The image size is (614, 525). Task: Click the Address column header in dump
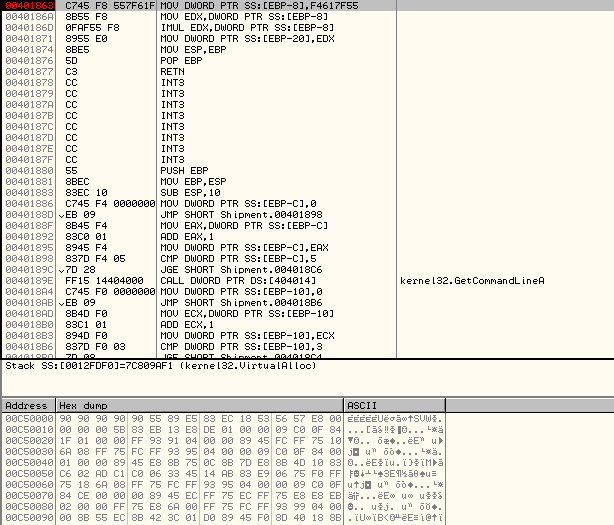(x=27, y=406)
